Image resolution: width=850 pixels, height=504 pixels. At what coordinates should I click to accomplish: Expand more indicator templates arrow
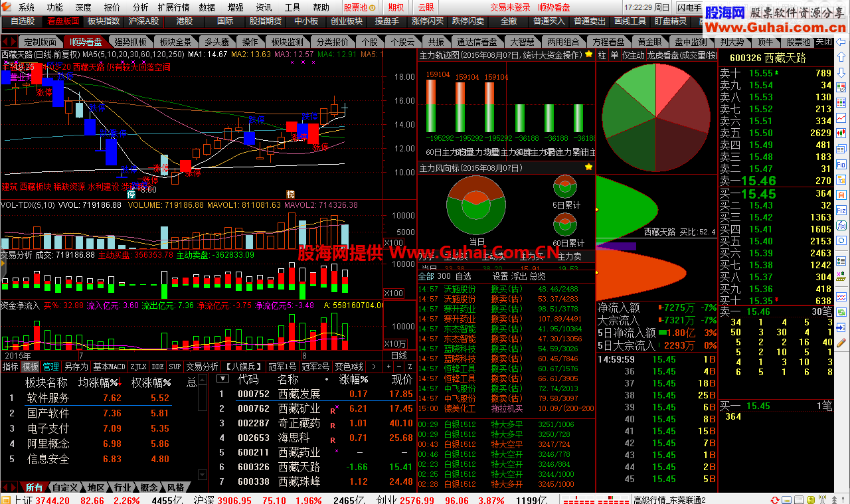[374, 367]
